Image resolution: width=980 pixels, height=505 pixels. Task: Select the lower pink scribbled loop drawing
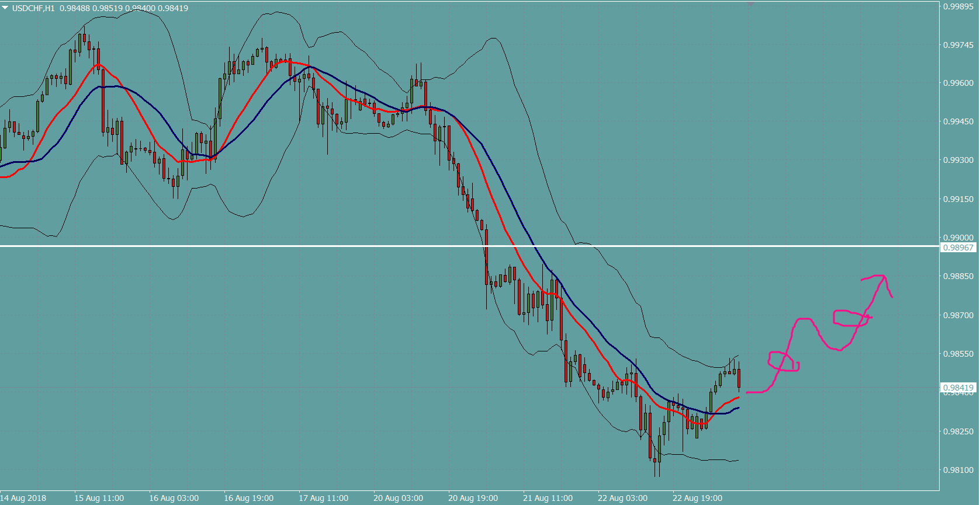(x=783, y=361)
